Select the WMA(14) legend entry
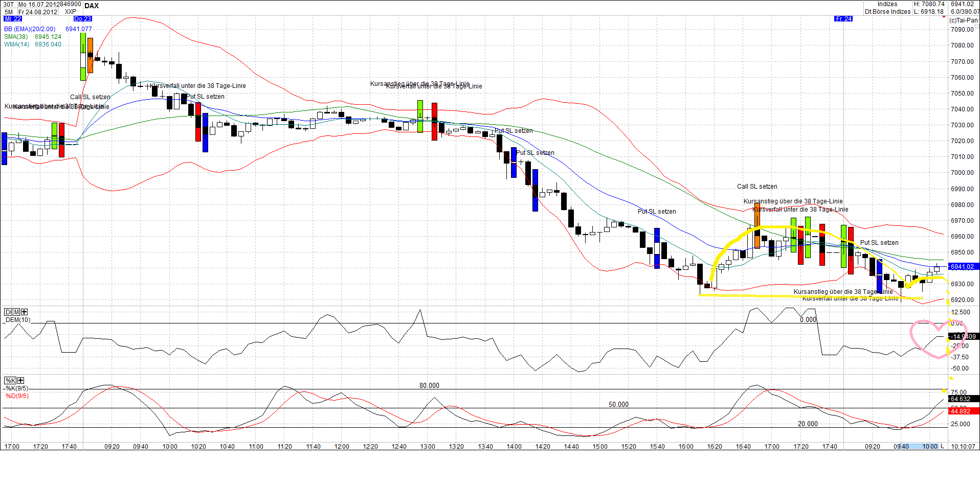This screenshot has height=486, width=980. click(17, 44)
